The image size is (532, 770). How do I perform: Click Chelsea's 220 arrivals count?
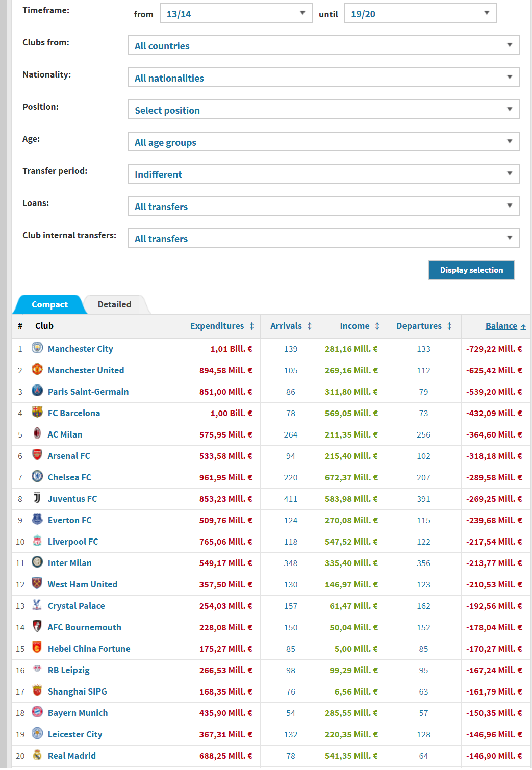[291, 478]
